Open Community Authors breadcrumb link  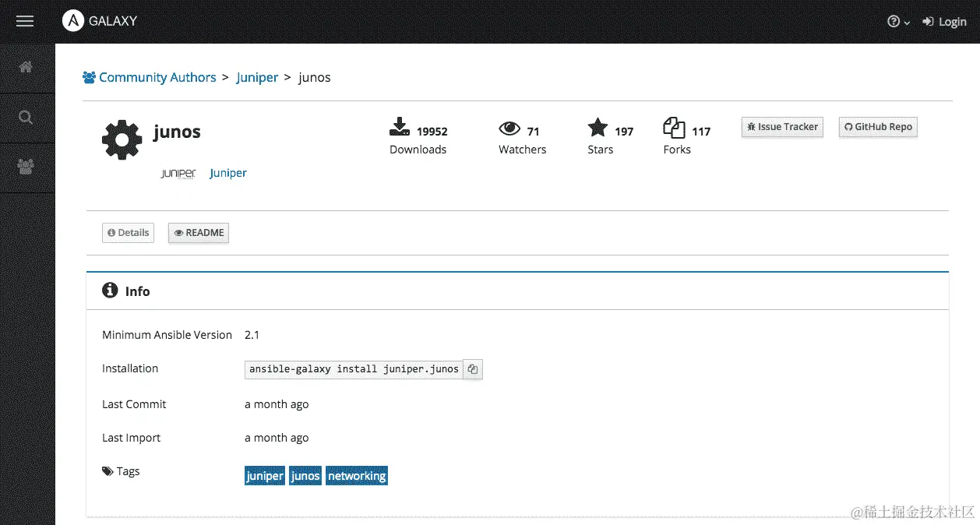[150, 77]
